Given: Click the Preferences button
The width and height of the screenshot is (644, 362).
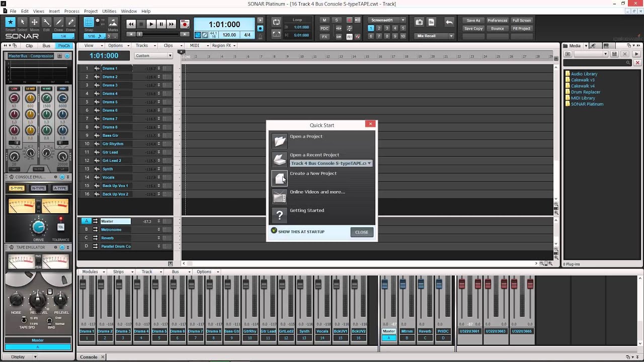Looking at the screenshot, I should [x=498, y=21].
